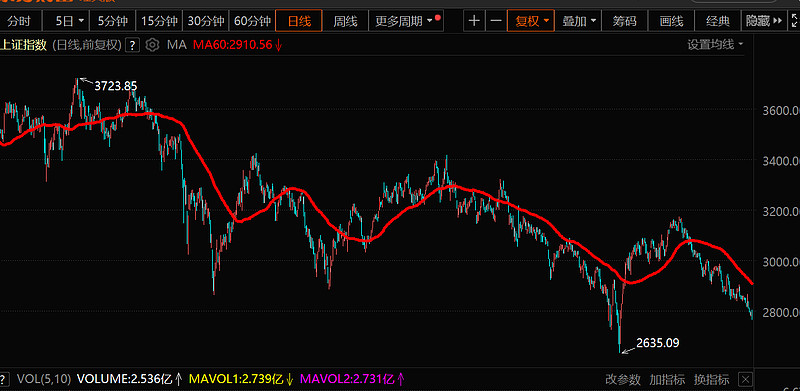
Task: Expand the 5日 dropdown arrow
Action: [81, 21]
